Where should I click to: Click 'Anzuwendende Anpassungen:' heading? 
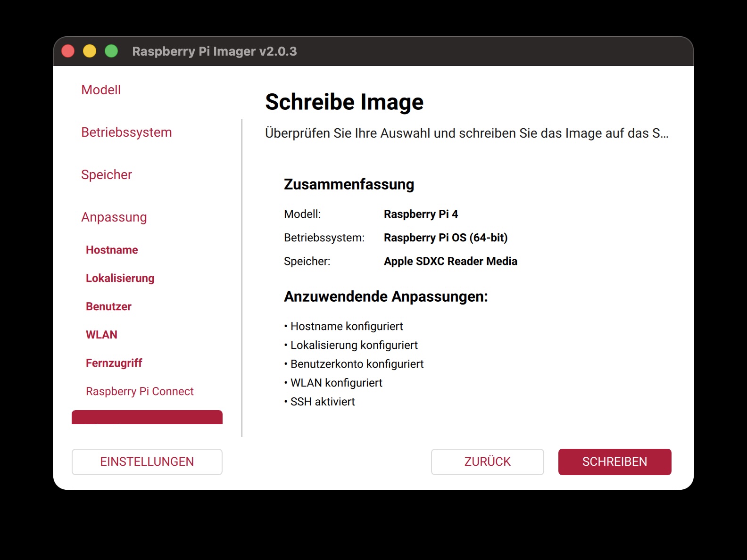[386, 296]
